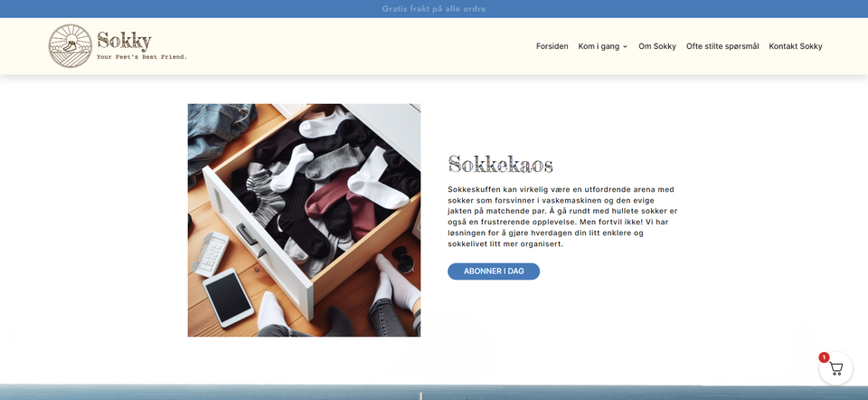
Task: Open the Om Sokky menu item
Action: (657, 46)
